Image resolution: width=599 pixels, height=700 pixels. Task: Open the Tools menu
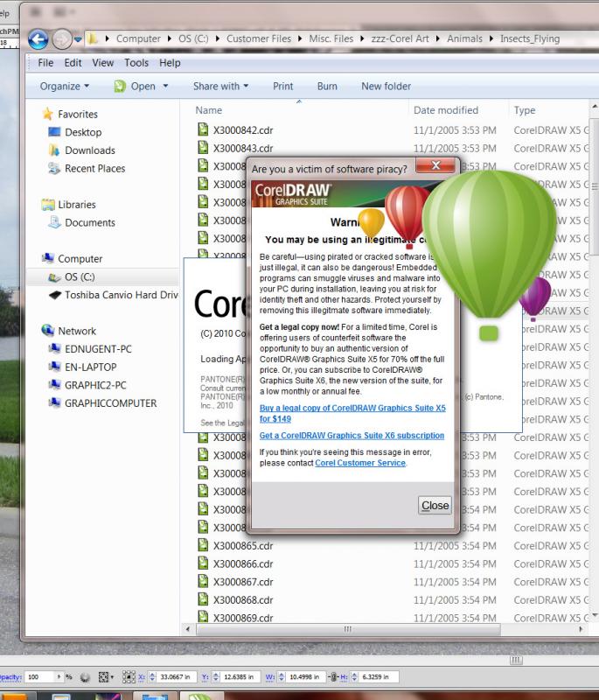click(x=136, y=63)
